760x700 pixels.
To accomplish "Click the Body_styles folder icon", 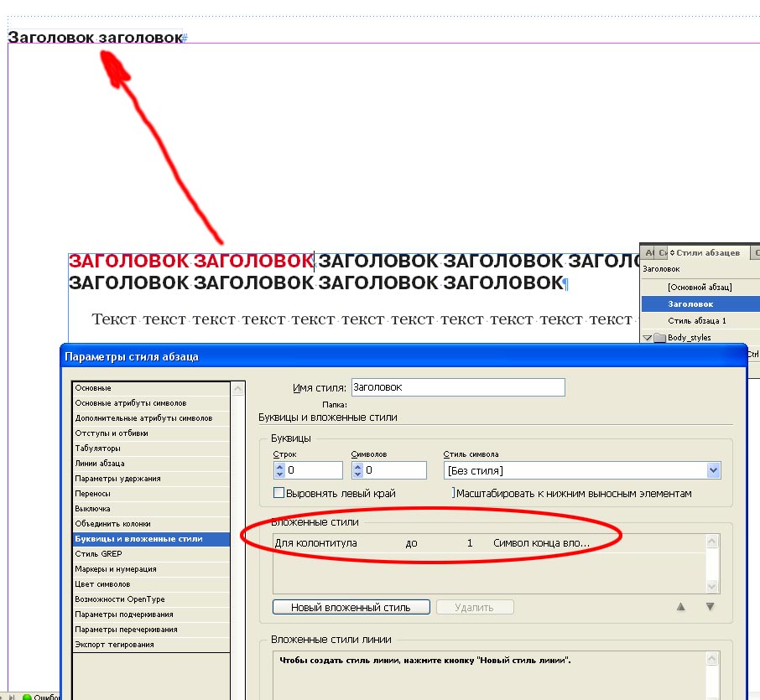I will click(x=659, y=337).
